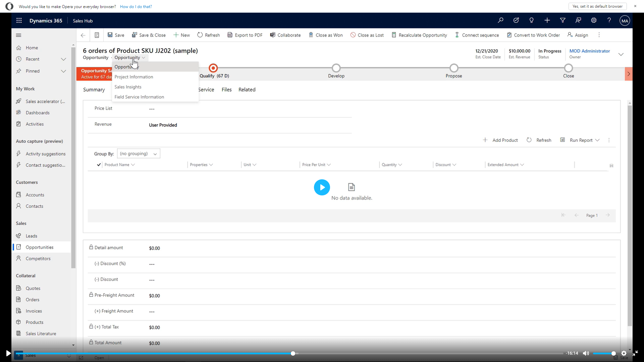This screenshot has height=362, width=644.
Task: Open the Group By grouping dropdown
Action: point(139,154)
